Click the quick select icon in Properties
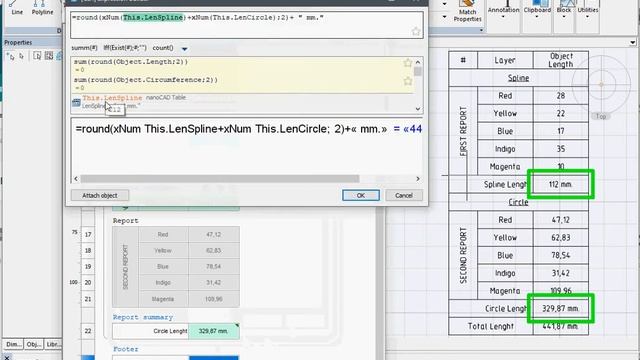Screen dimensions: 640x360 (10, 56)
